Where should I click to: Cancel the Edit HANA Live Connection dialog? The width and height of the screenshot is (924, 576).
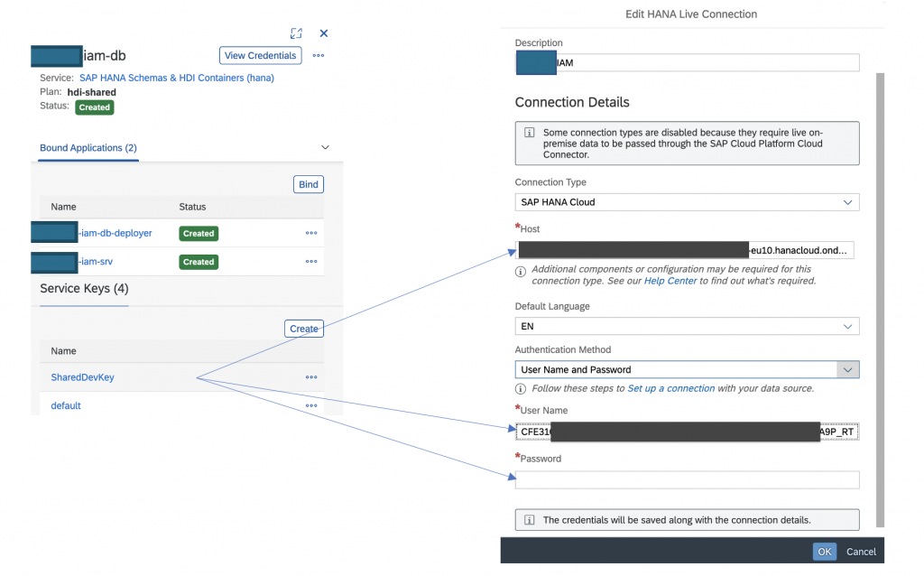(x=861, y=552)
